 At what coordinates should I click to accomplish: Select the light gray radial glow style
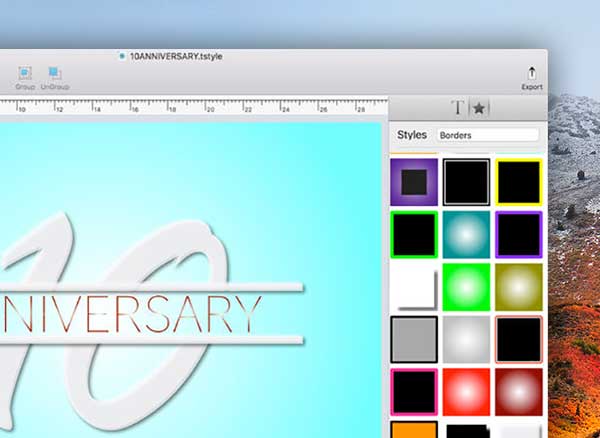pos(466,339)
